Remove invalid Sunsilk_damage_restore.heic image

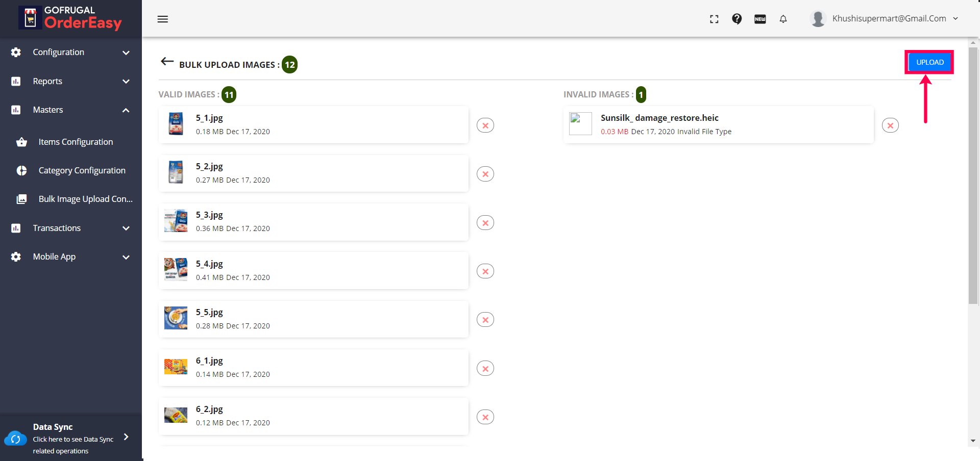(x=890, y=125)
